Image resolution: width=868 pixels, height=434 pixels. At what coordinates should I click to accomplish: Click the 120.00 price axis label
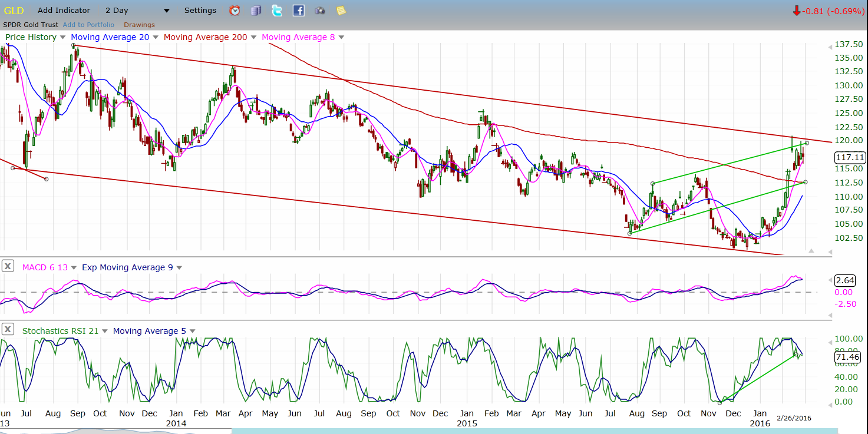click(849, 141)
